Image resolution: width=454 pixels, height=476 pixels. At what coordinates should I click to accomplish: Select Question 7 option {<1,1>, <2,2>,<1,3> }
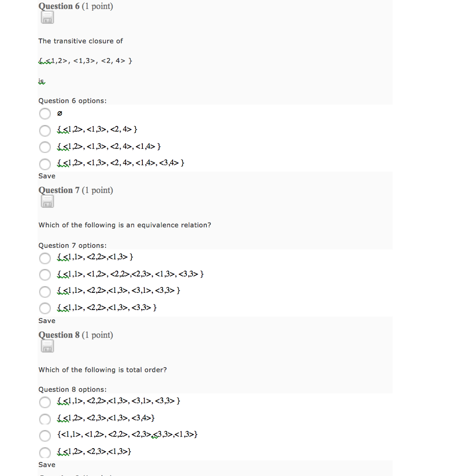click(45, 258)
